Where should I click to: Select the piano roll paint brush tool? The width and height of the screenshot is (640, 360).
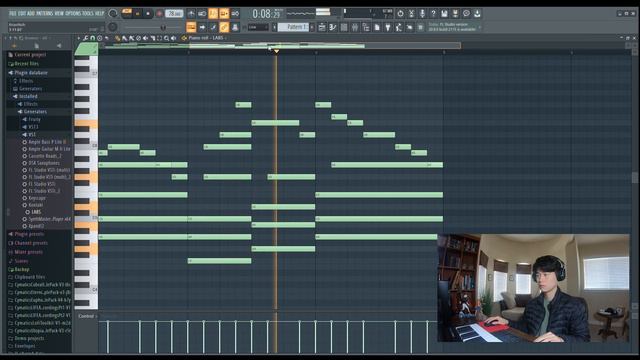124,38
